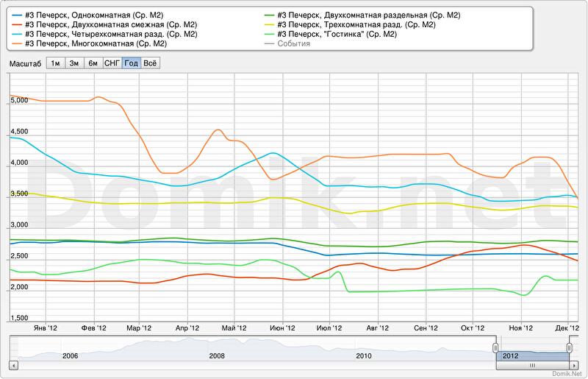Show all data with Всё button
This screenshot has height=379, width=588.
coord(150,63)
